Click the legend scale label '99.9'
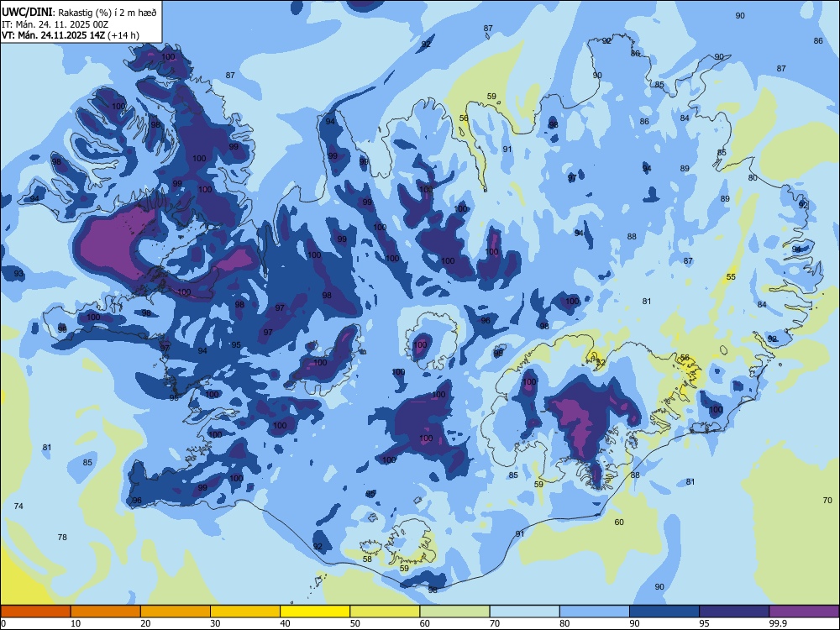The image size is (840, 630). tap(778, 623)
